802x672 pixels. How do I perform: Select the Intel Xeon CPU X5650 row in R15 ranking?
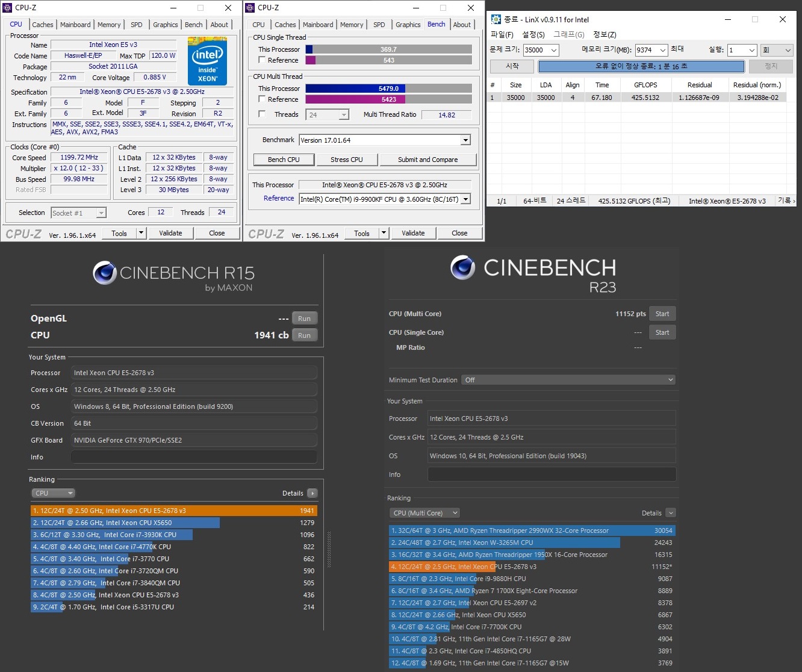click(173, 523)
